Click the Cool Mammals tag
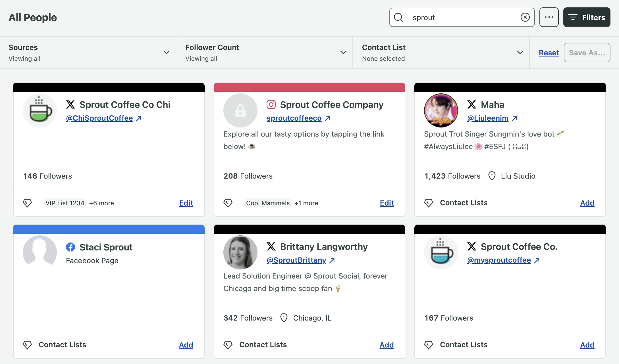 coord(268,203)
